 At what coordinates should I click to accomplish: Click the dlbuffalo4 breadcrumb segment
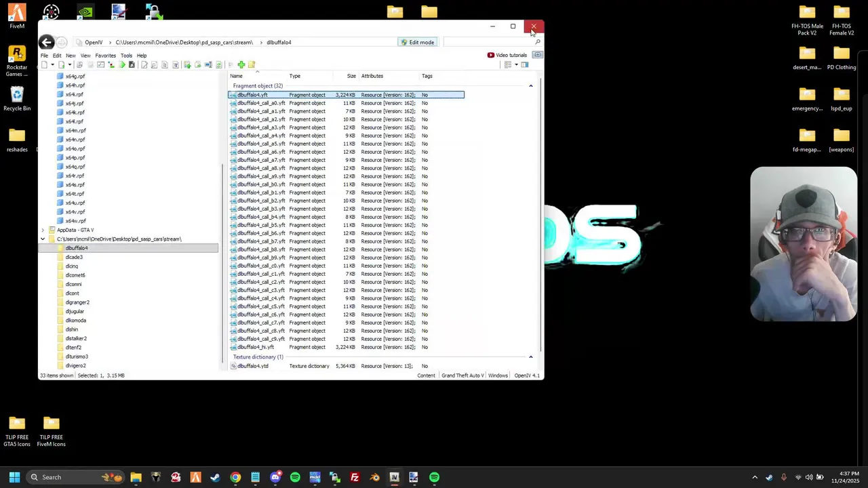point(279,42)
